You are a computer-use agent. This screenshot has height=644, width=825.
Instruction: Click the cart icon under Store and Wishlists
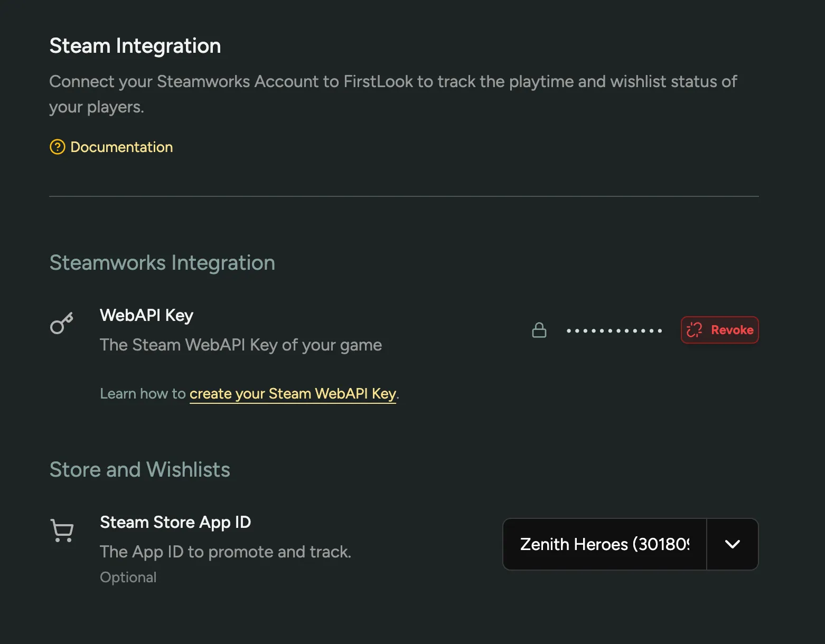[62, 531]
